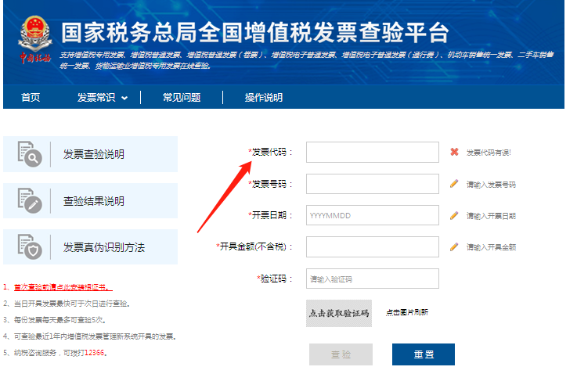This screenshot has height=392, width=577.
Task: Click the 请输入开票日期 hint text
Action: (x=491, y=216)
